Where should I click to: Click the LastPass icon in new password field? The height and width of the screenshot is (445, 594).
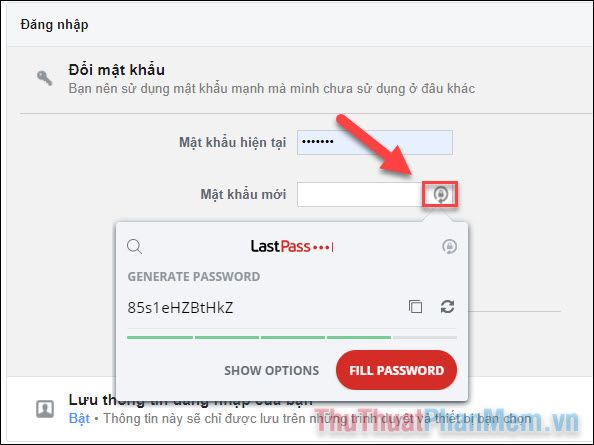pos(440,194)
